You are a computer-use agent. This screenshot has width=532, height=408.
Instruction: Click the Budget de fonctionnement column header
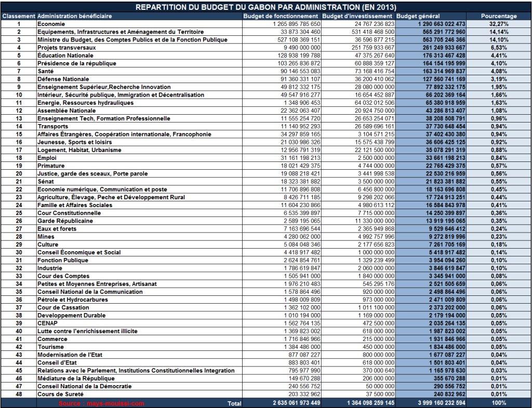[281, 16]
